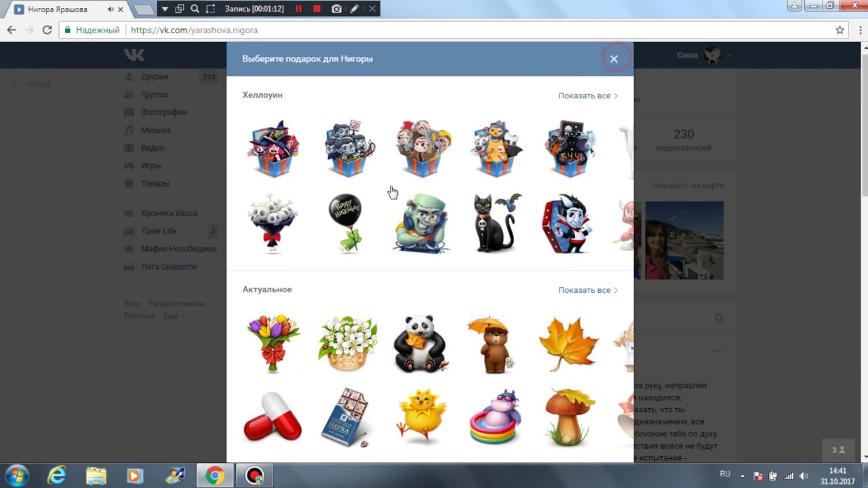
Task: Click the Назад back link
Action: [33, 85]
